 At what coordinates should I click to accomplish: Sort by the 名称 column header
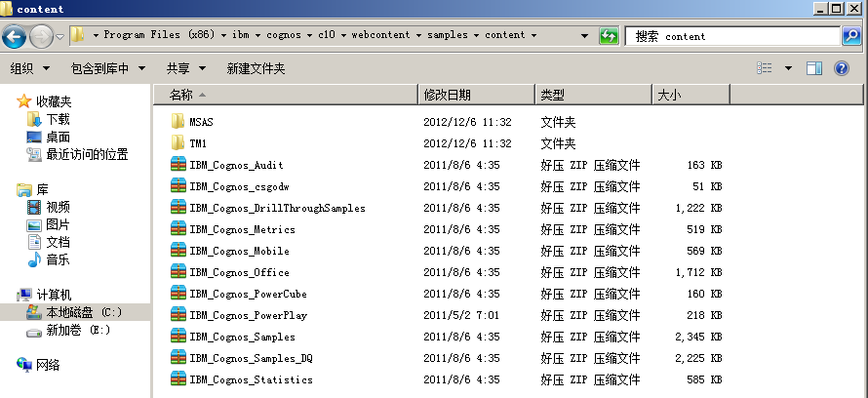point(286,95)
